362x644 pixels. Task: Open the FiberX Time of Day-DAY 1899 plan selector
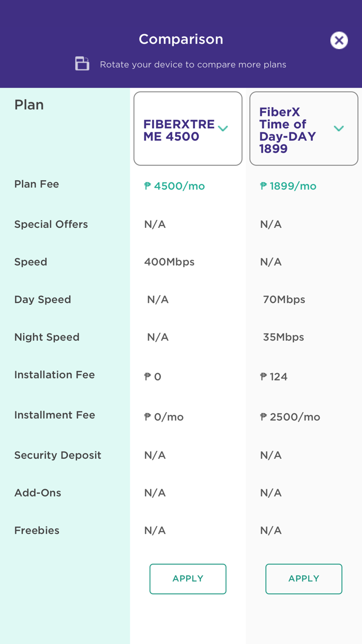[x=304, y=128]
